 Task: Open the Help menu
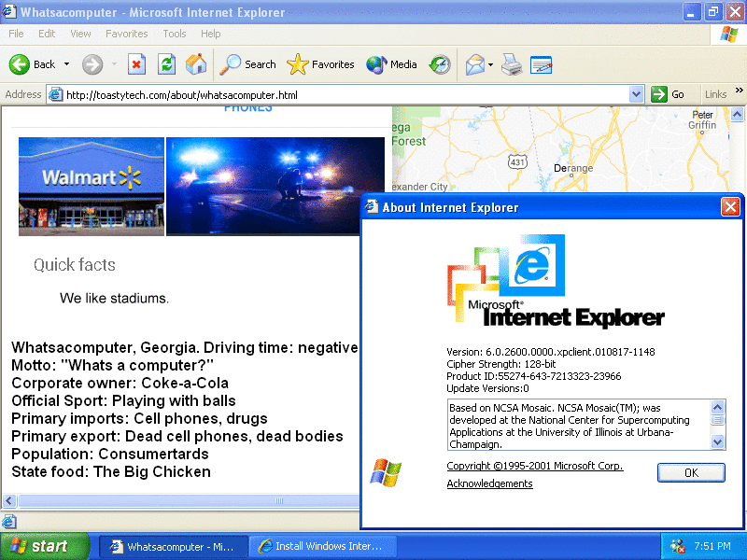(x=211, y=34)
